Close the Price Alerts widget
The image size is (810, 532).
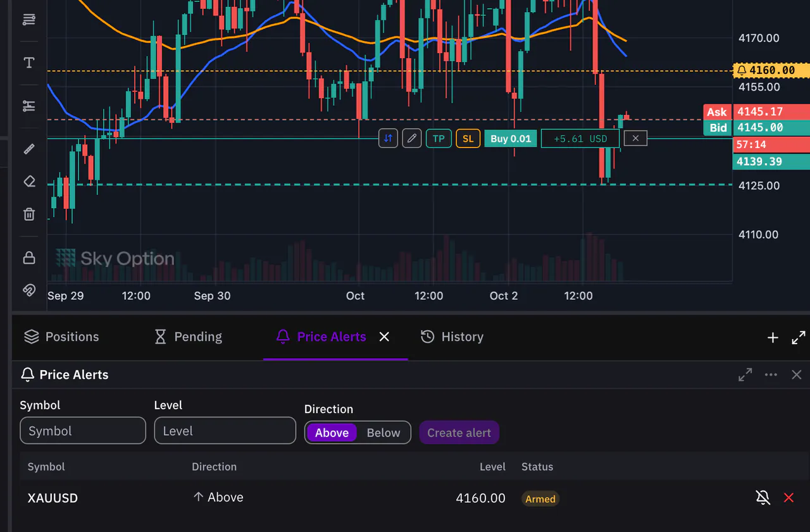click(x=797, y=374)
